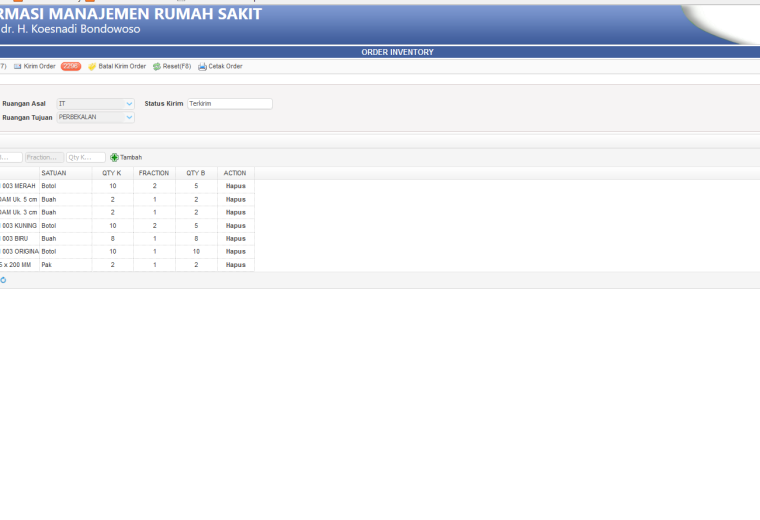
Task: Click the QTY B column header
Action: pyautogui.click(x=196, y=173)
